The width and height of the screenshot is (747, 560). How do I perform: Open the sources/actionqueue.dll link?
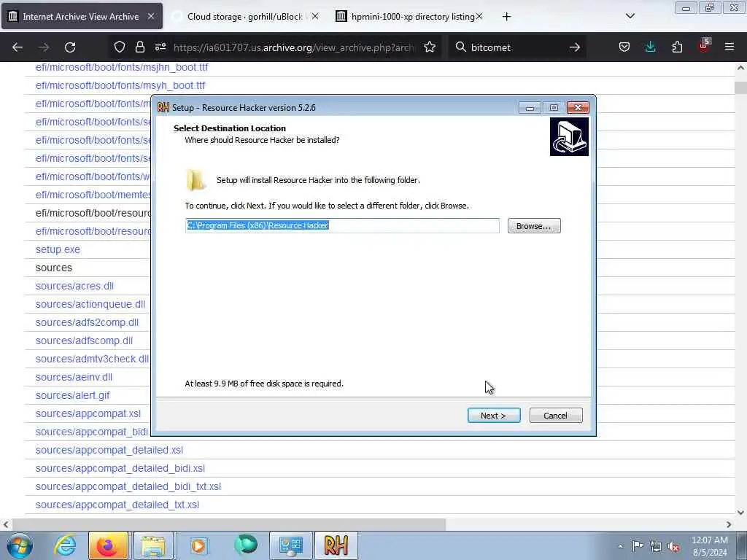click(x=90, y=304)
